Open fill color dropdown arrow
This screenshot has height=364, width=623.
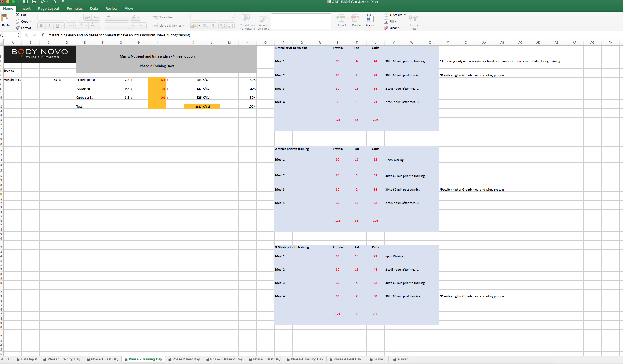tap(87, 26)
